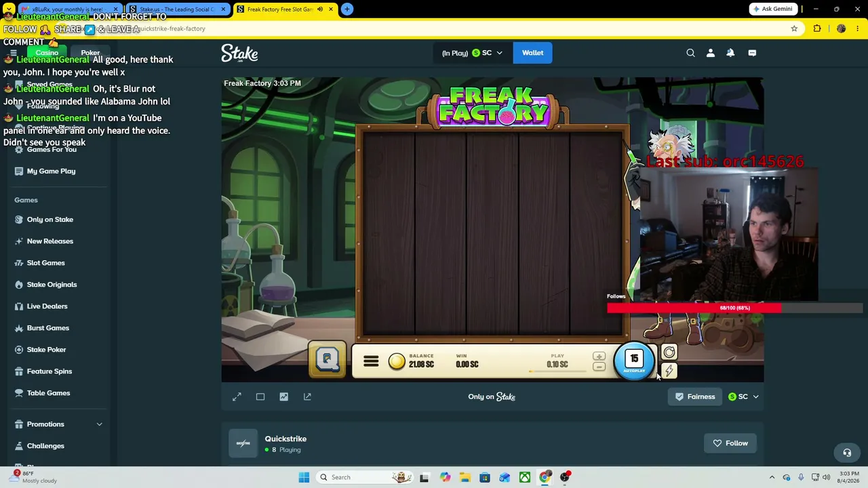Switch to the Poker tab

click(90, 53)
